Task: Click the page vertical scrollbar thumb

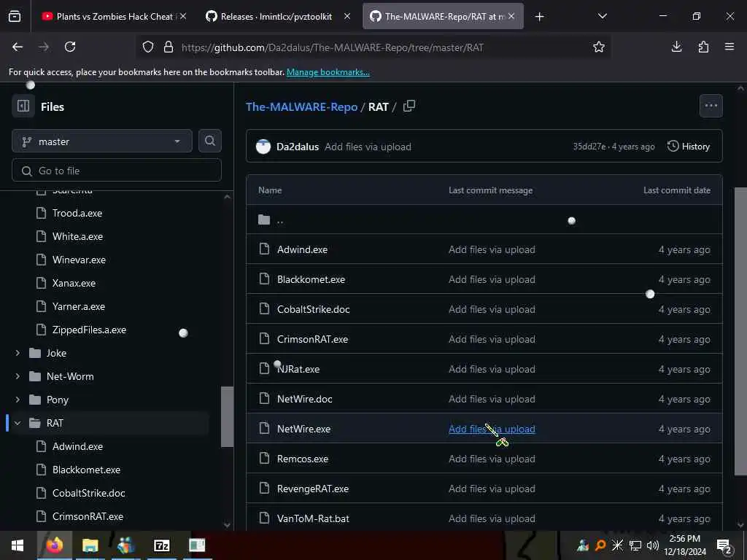Action: tap(740, 331)
